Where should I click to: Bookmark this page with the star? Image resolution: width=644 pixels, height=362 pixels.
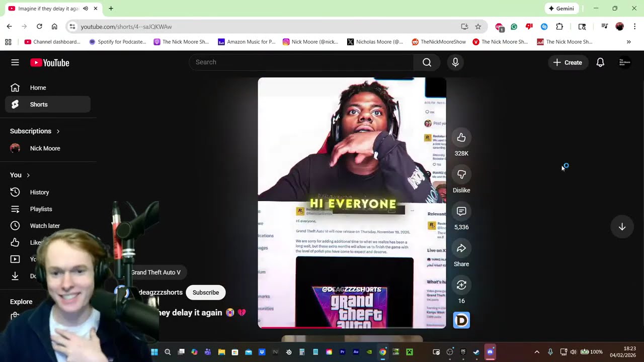click(x=478, y=27)
